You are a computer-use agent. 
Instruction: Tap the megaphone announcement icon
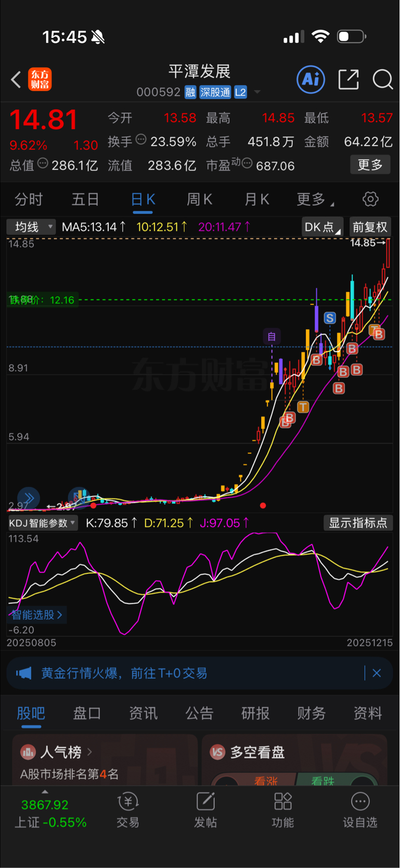click(23, 673)
